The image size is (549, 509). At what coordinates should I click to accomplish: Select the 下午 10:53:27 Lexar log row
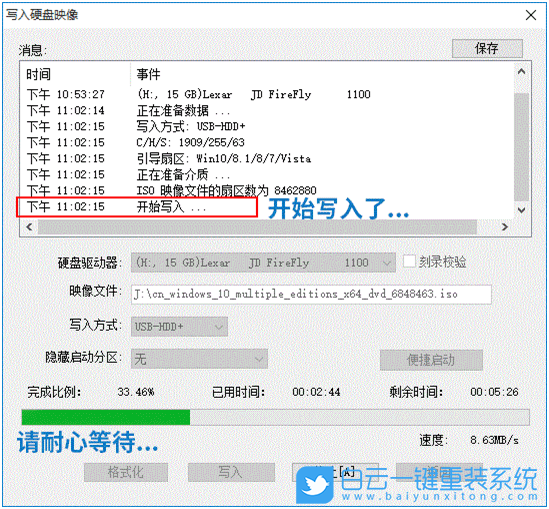267,94
